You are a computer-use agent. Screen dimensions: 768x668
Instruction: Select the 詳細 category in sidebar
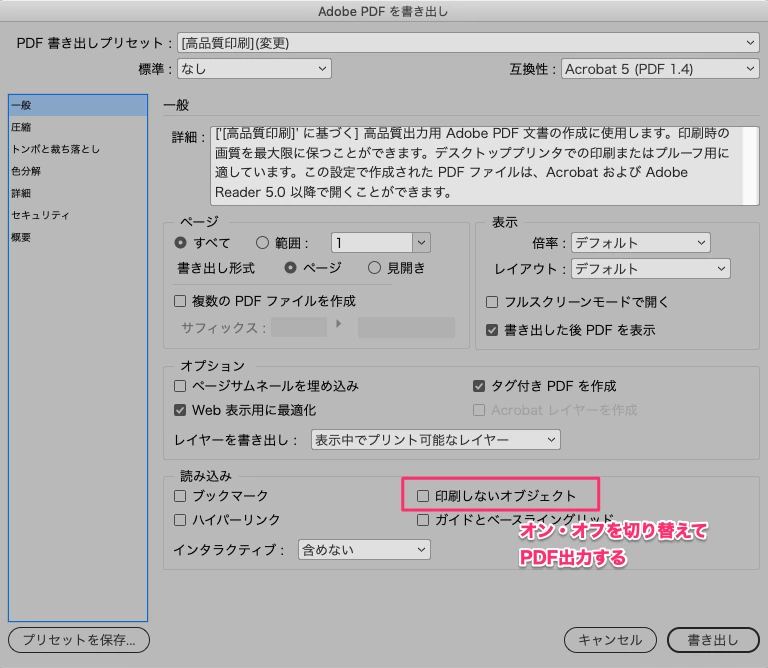pyautogui.click(x=78, y=193)
